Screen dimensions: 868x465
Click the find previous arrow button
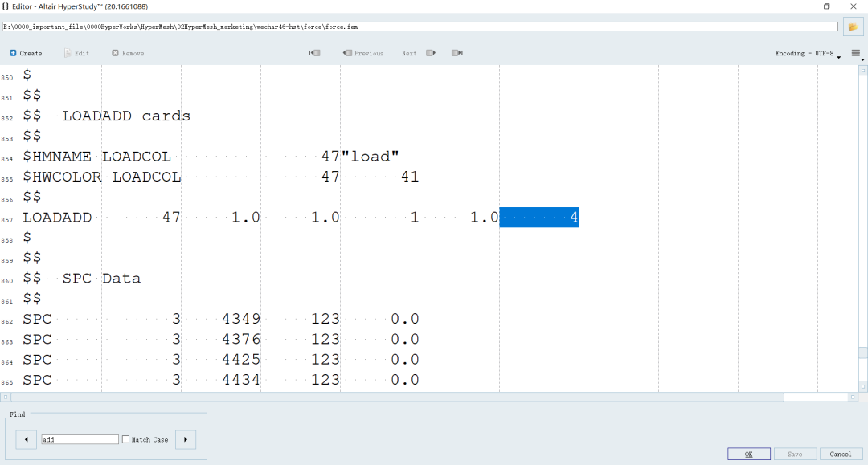point(26,439)
